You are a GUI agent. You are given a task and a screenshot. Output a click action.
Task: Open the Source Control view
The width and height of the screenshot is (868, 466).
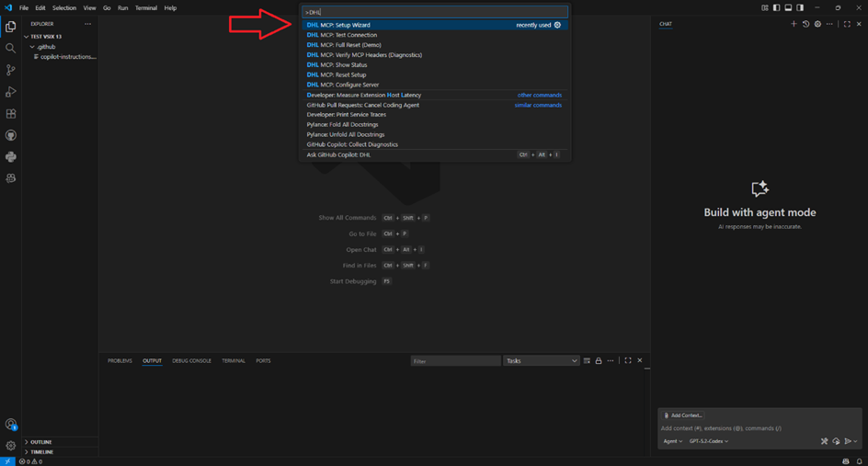click(x=10, y=70)
